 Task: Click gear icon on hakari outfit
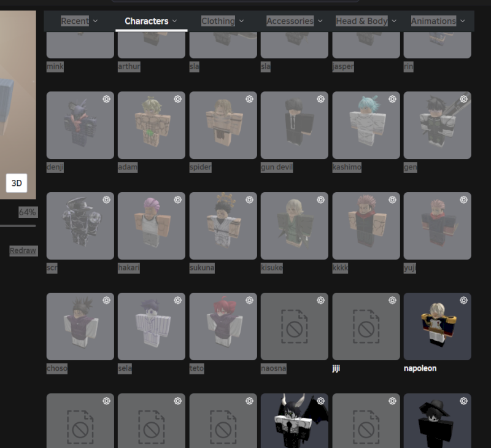177,199
